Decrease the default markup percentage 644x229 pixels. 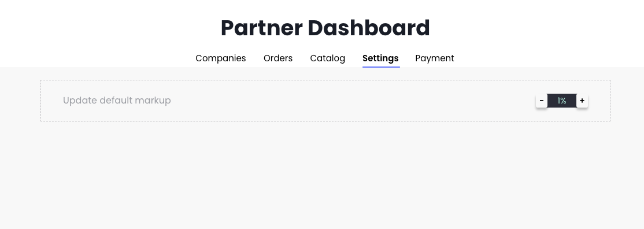click(x=541, y=100)
